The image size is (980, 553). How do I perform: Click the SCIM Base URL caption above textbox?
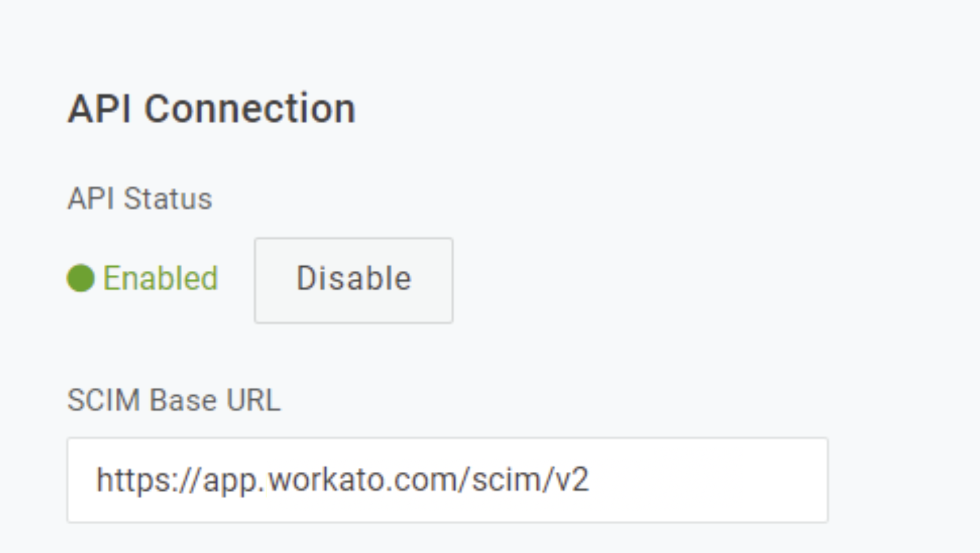tap(174, 400)
